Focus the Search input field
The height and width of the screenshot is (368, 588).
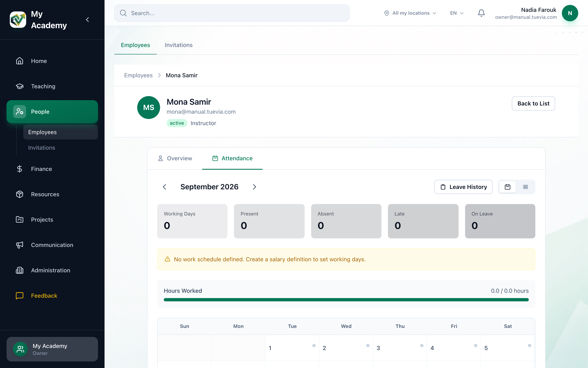pyautogui.click(x=232, y=13)
